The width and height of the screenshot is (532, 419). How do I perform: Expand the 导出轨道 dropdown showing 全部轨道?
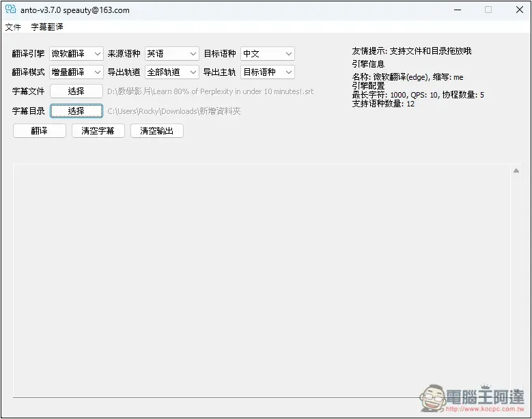pos(171,72)
